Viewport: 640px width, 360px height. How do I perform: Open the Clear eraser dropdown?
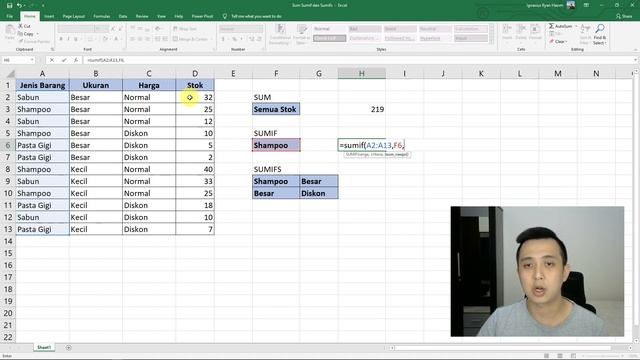pyautogui.click(x=558, y=42)
